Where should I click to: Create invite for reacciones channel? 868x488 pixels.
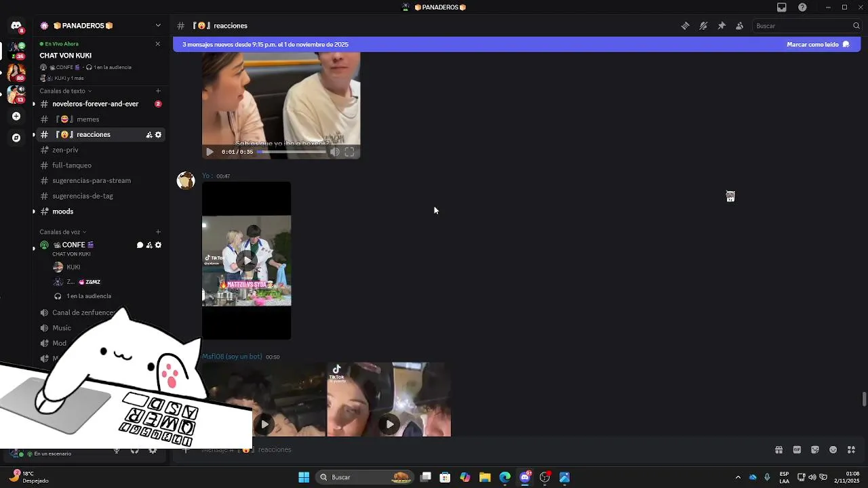(x=149, y=135)
